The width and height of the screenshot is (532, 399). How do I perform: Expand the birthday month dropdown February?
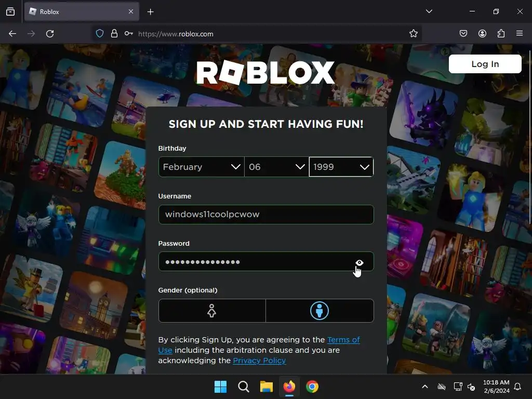click(x=201, y=167)
